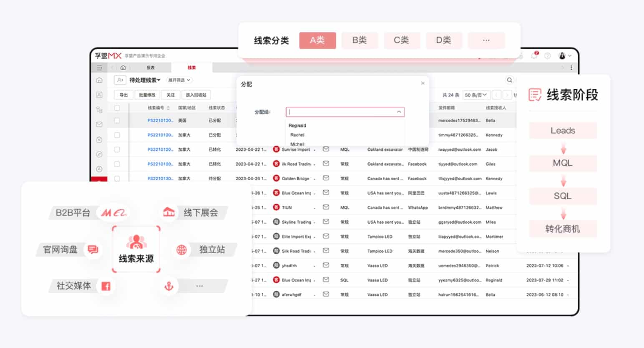Image resolution: width=644 pixels, height=348 pixels.
Task: Click the 导出 export button
Action: [124, 95]
